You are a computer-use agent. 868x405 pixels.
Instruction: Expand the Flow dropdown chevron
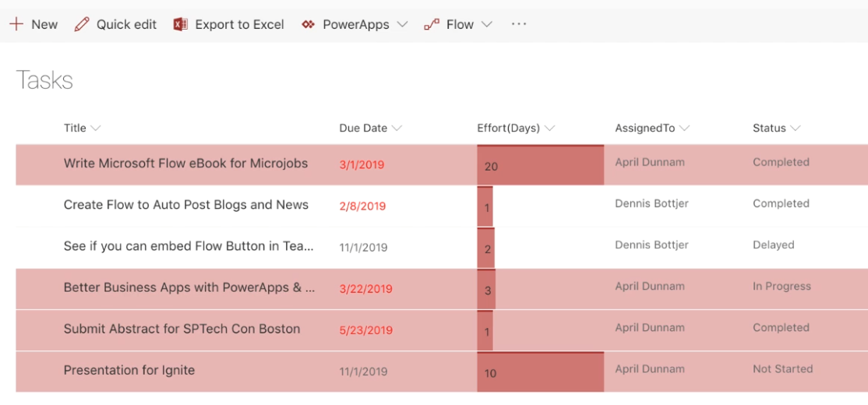click(486, 24)
